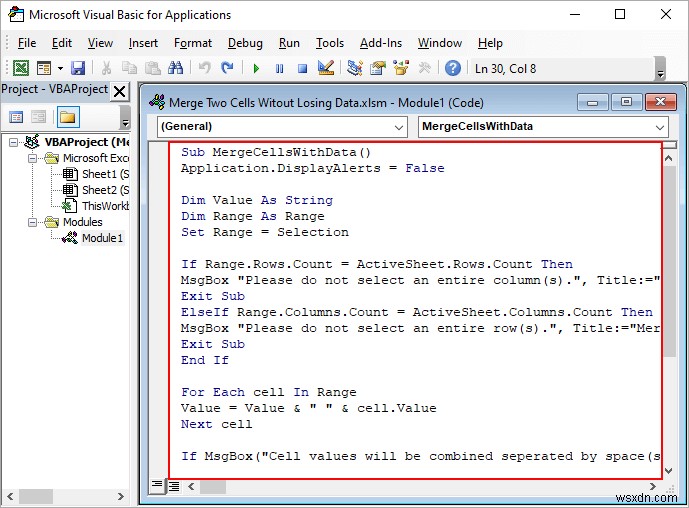Viewport: 689px width, 508px height.
Task: Click the Paste clipboard icon
Action: [x=152, y=68]
